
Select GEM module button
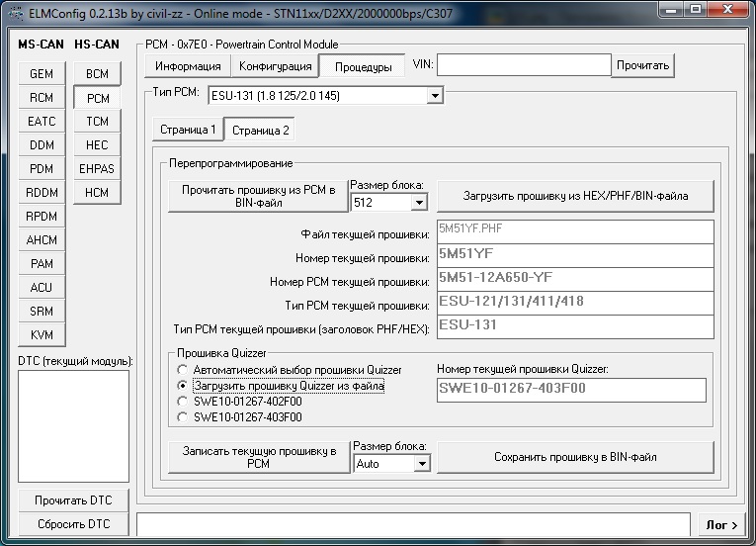[x=42, y=74]
